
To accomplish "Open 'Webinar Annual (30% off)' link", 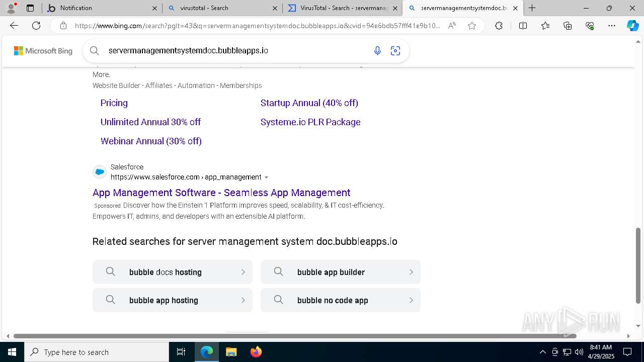I will pyautogui.click(x=151, y=141).
